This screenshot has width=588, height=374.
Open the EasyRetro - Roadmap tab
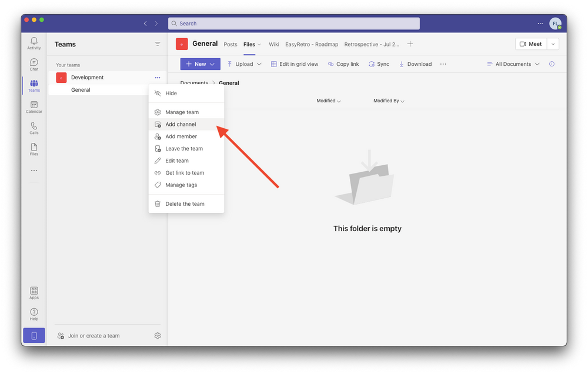coord(312,44)
